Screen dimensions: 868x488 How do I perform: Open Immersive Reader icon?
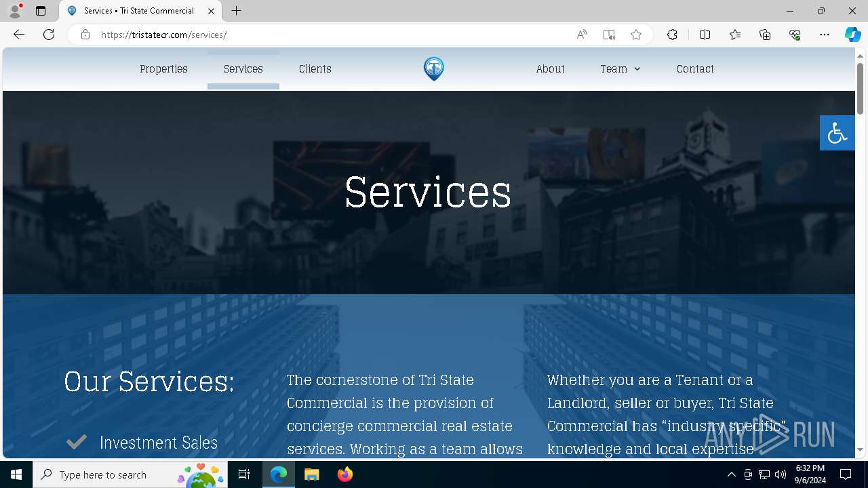click(609, 35)
